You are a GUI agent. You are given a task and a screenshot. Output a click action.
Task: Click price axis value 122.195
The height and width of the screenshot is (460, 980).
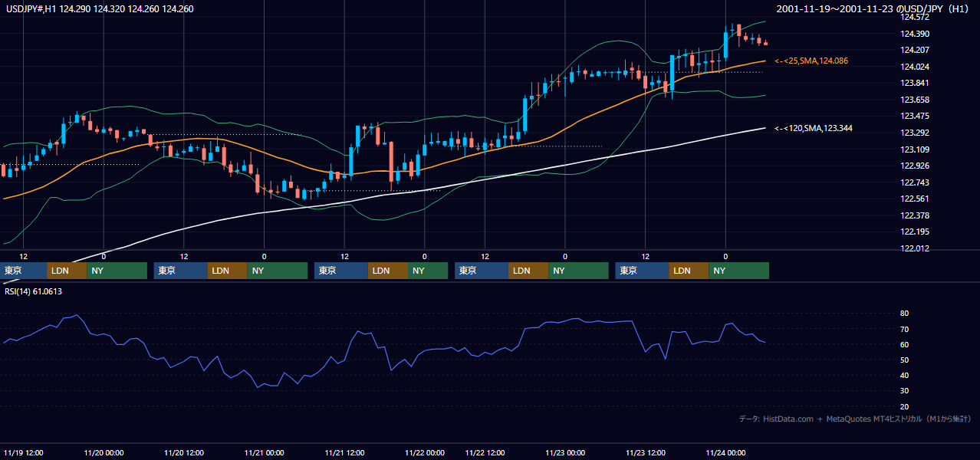coord(916,232)
